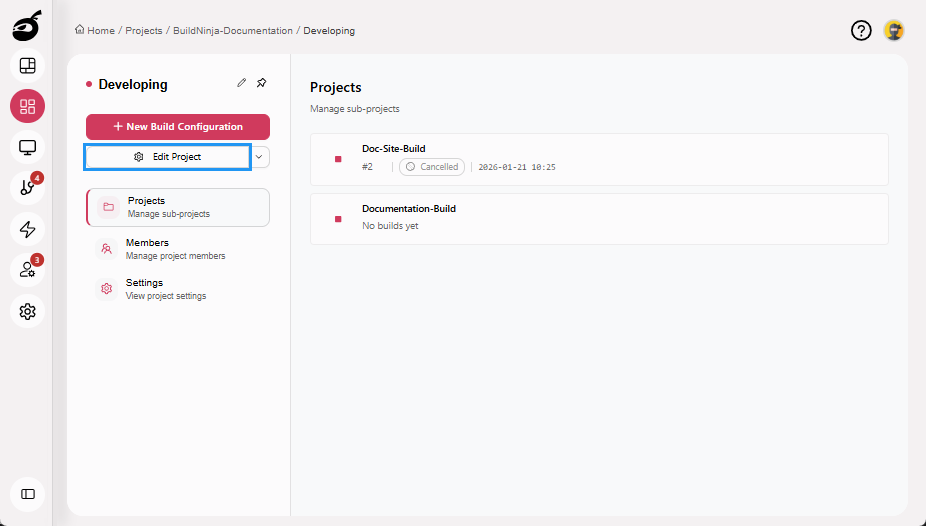Click the BuildNinja logo icon
926x526 pixels.
click(27, 24)
